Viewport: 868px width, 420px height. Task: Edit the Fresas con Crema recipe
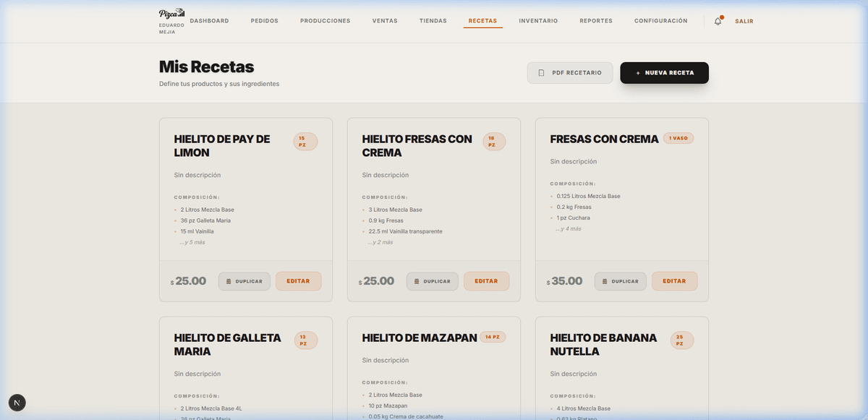(x=674, y=281)
